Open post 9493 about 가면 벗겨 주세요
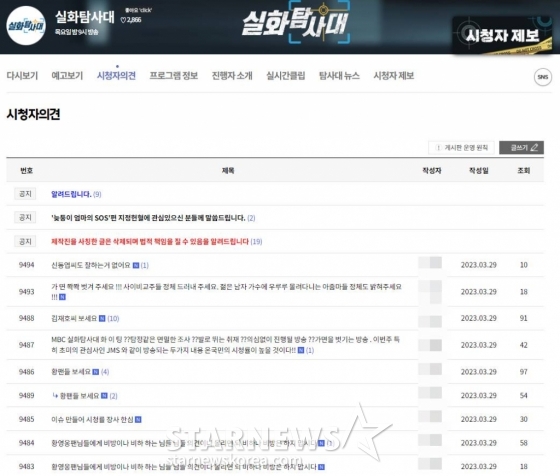Screen dimensions: 560x476 (x=226, y=291)
